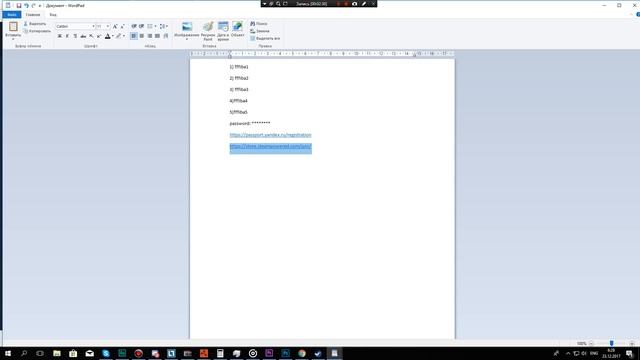Open Windows taskbar search
This screenshot has width=640, height=360.
(x=24, y=353)
